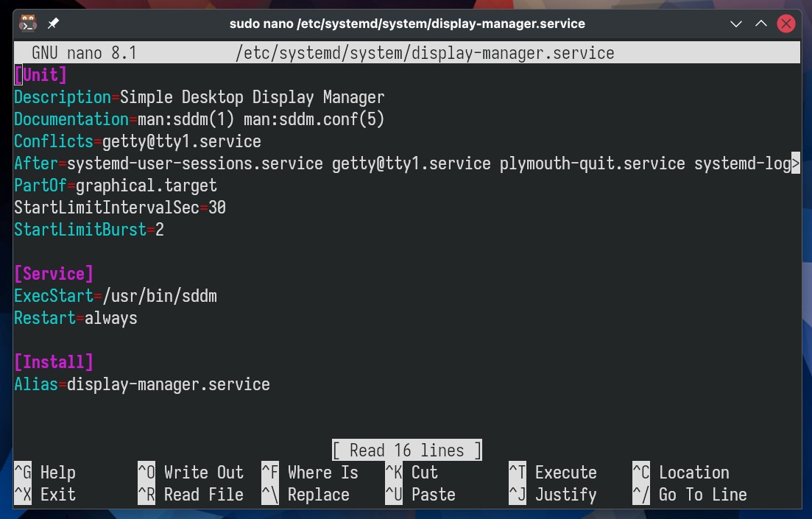This screenshot has width=812, height=519.
Task: Click the Conflicts=getty@tty1.service line
Action: [x=138, y=141]
